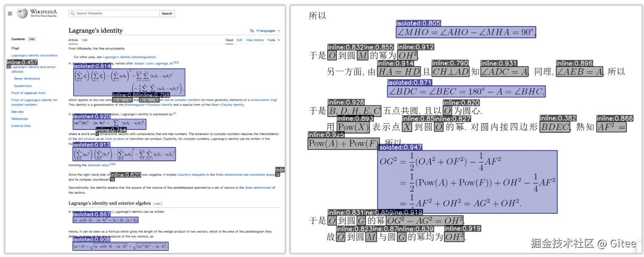This screenshot has height=257, width=644.
Task: Open the commutative ring link
Action: [263, 100]
